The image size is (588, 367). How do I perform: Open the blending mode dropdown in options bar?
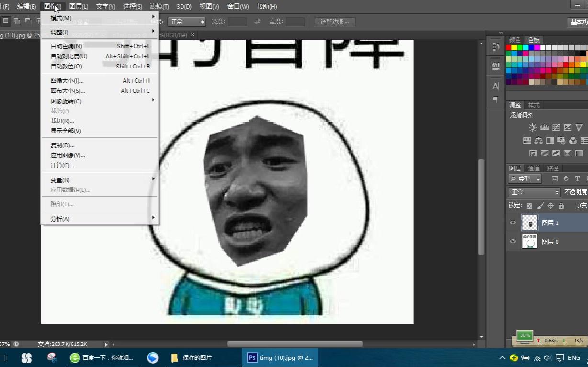click(186, 22)
